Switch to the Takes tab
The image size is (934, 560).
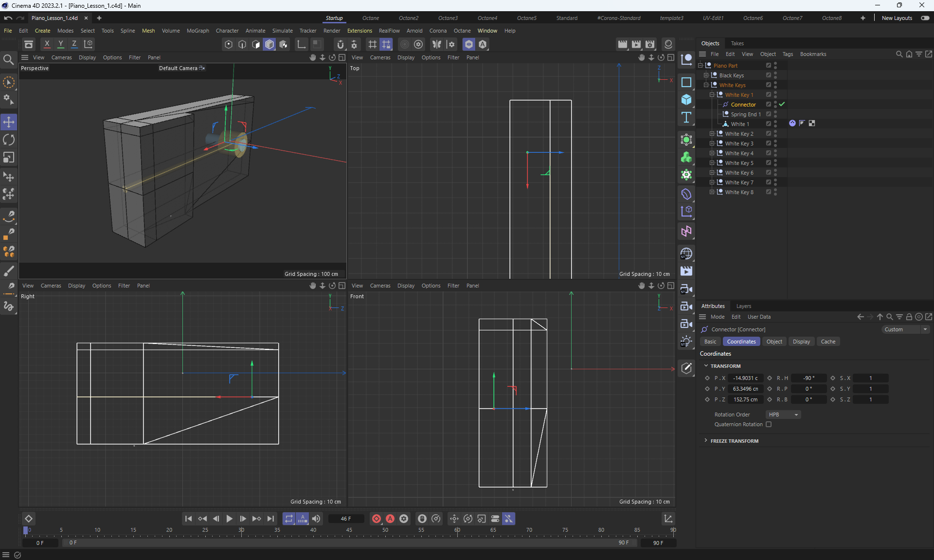[x=737, y=43]
